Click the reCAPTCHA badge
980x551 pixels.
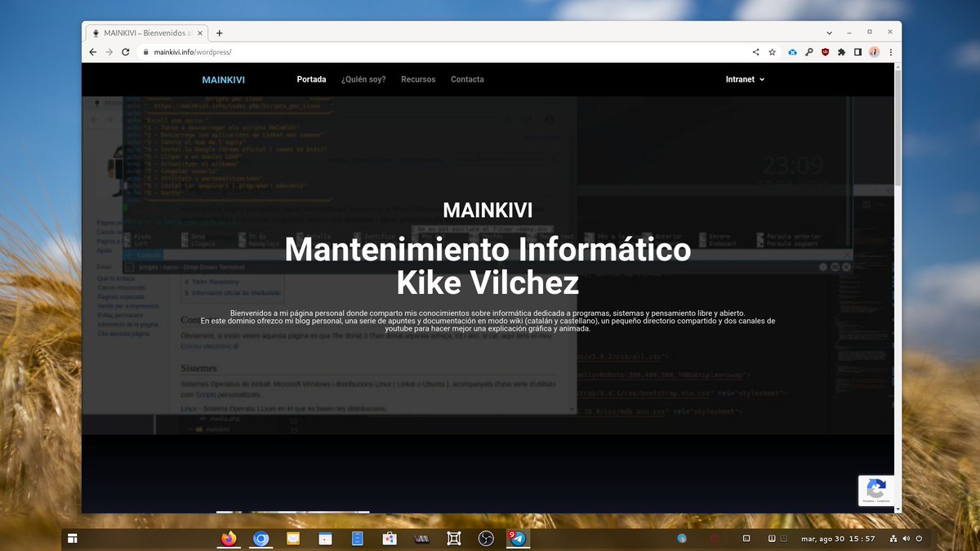pos(876,491)
